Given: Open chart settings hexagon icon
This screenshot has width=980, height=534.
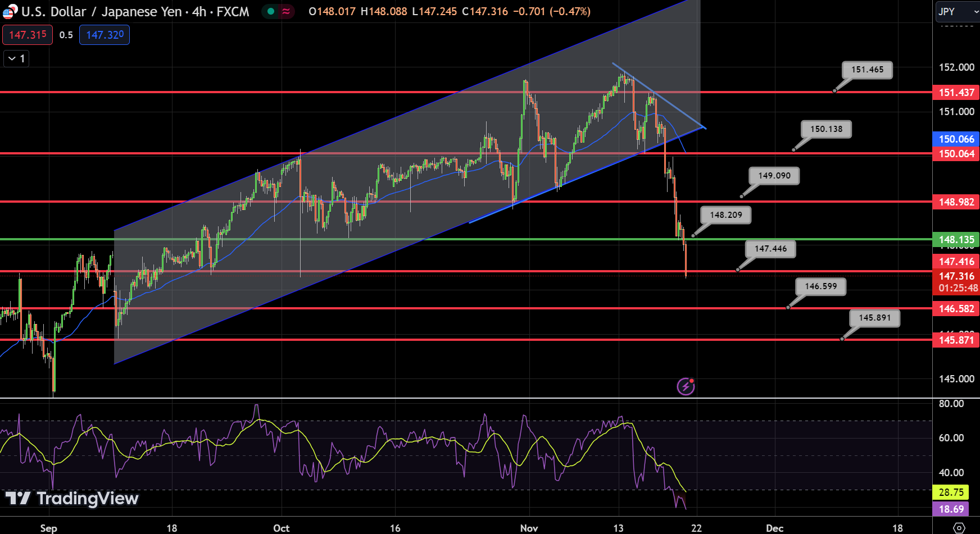Looking at the screenshot, I should (960, 528).
